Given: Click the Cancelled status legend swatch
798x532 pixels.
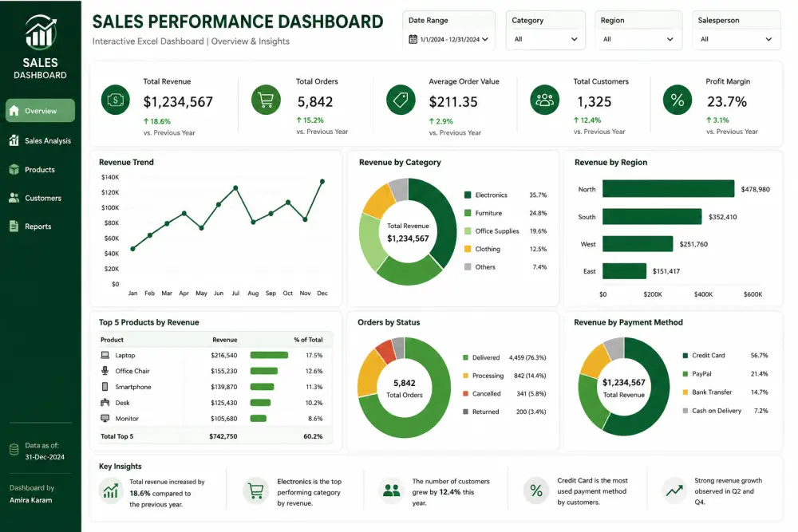Looking at the screenshot, I should (x=465, y=394).
